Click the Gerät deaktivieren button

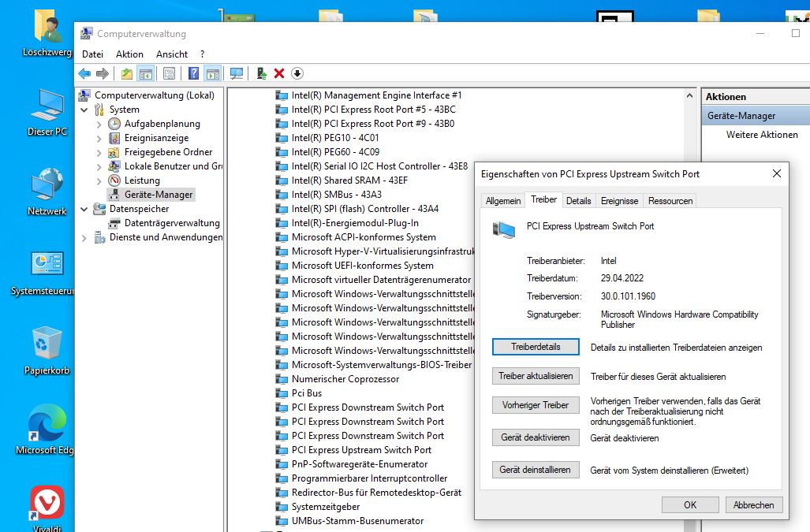tap(536, 437)
